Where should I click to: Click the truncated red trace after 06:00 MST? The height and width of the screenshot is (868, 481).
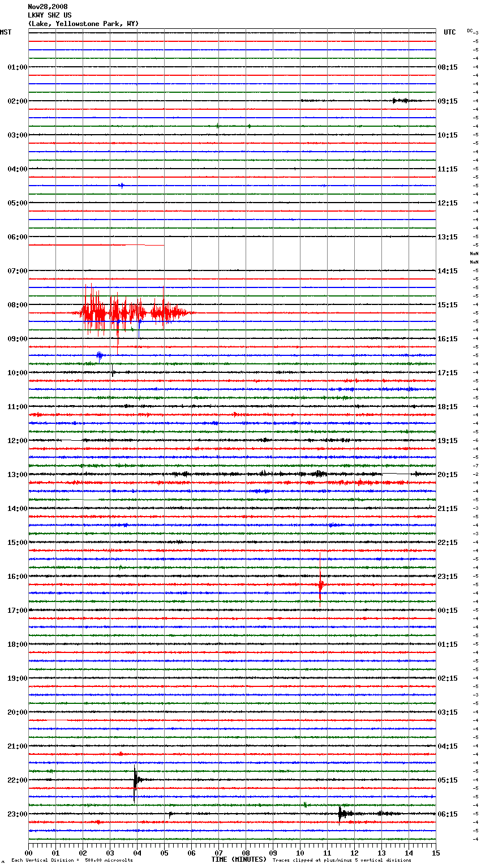pos(96,245)
